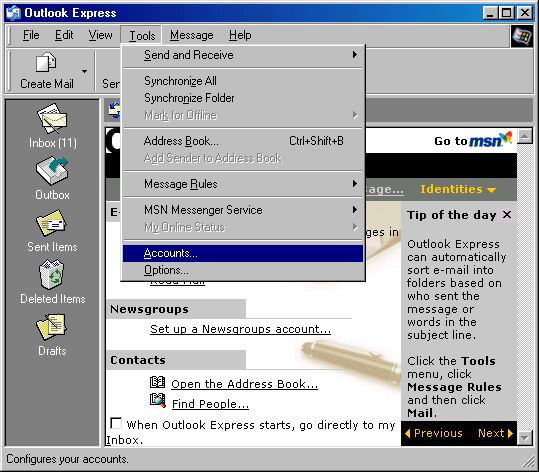
Task: Select the Drafts folder icon
Action: 51,327
